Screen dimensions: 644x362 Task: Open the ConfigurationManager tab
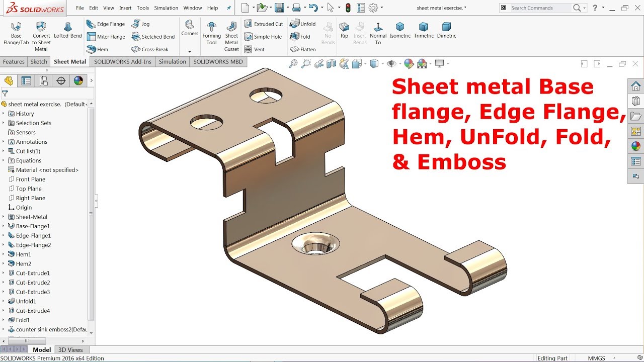44,81
